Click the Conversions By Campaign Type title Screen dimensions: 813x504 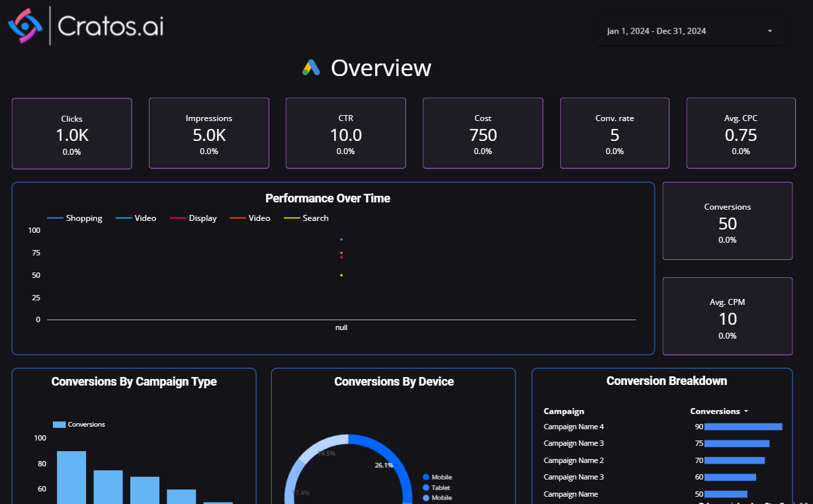click(x=134, y=382)
